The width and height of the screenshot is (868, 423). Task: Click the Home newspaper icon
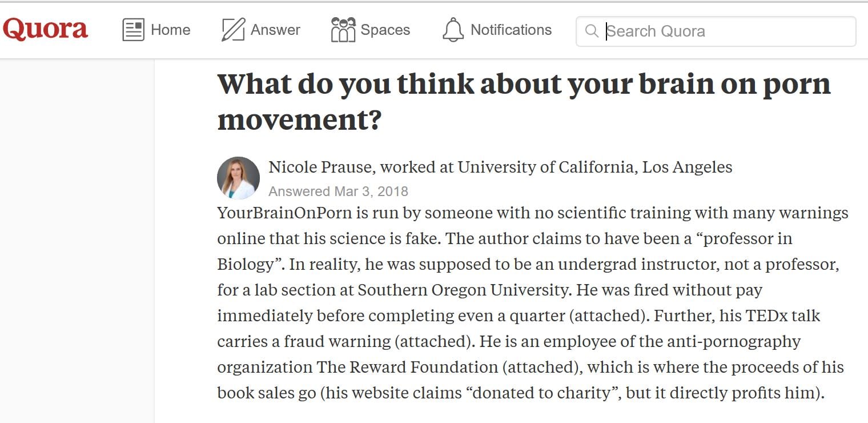click(x=133, y=30)
